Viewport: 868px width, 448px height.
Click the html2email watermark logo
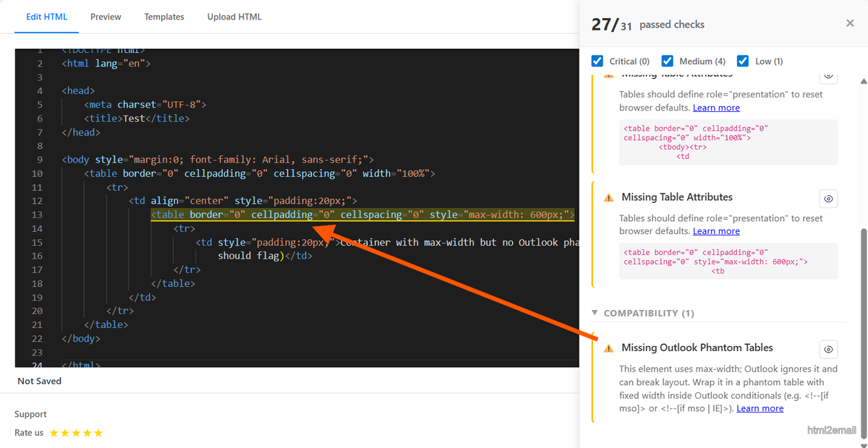click(x=831, y=429)
